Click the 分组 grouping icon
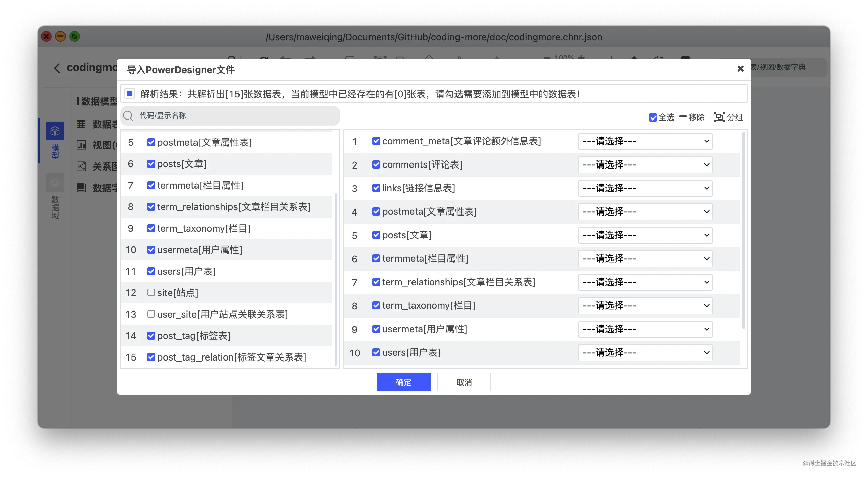The width and height of the screenshot is (868, 478). coord(719,117)
